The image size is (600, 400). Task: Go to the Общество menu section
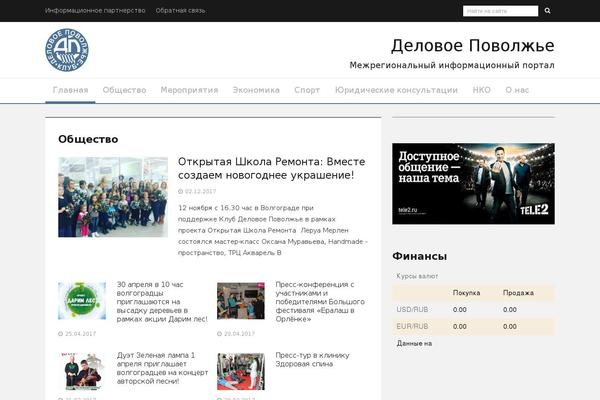click(124, 90)
